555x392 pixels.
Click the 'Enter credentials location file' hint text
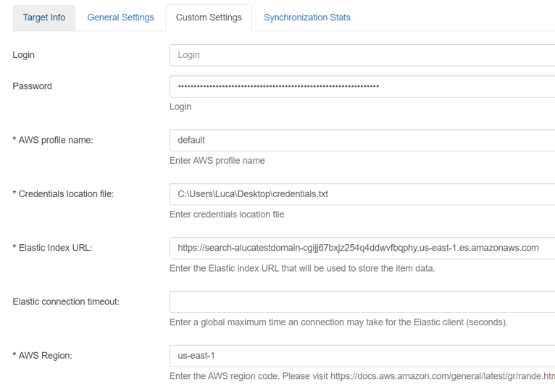(x=227, y=214)
